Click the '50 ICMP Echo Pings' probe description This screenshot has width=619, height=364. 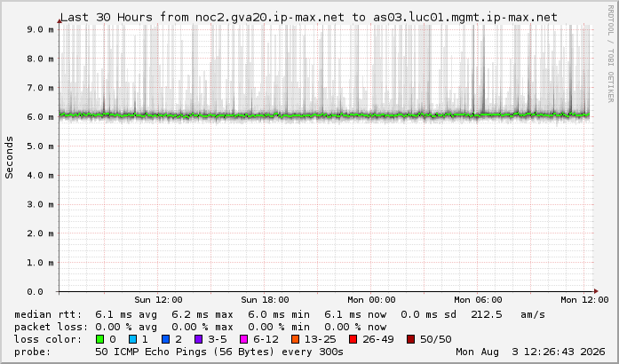(153, 352)
